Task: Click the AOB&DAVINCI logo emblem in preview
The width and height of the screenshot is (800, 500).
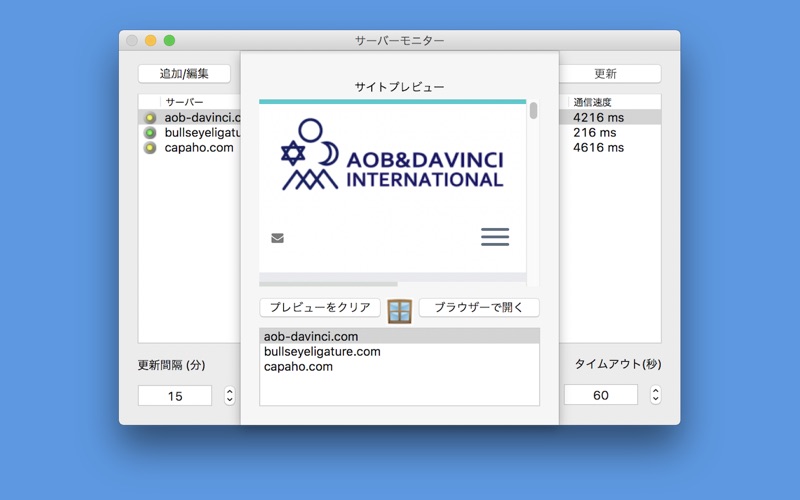Action: click(310, 155)
